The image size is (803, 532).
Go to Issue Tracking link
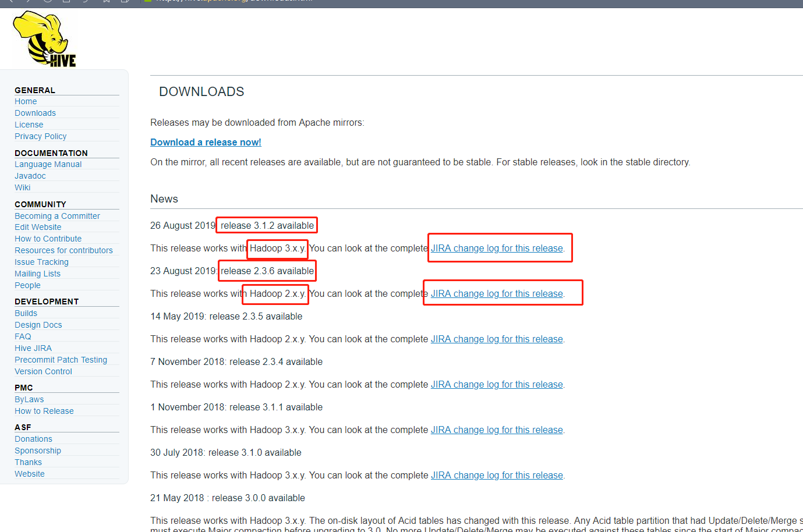[x=41, y=262]
